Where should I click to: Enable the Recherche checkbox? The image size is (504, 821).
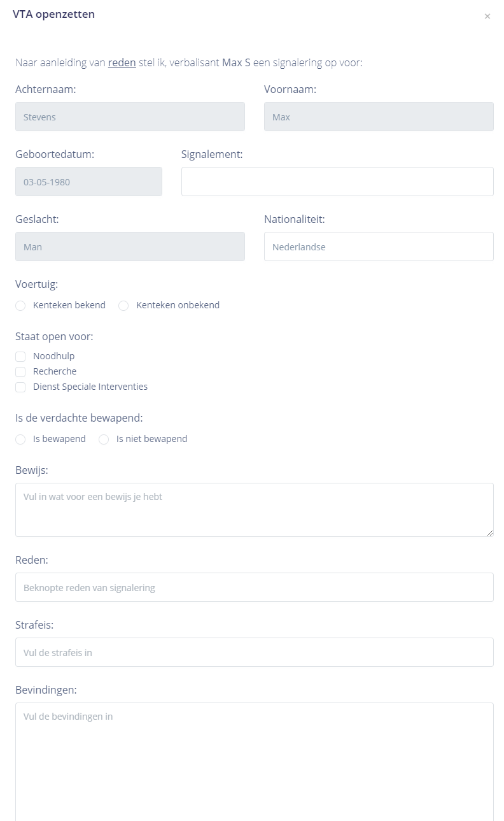(x=20, y=372)
